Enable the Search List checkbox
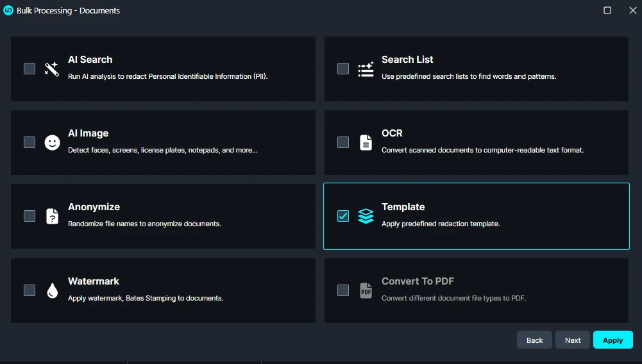Viewport: 642px width, 364px height. click(343, 69)
